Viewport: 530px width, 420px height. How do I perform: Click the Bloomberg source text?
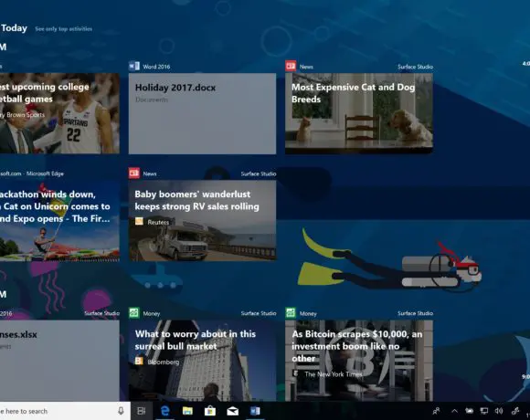point(164,362)
